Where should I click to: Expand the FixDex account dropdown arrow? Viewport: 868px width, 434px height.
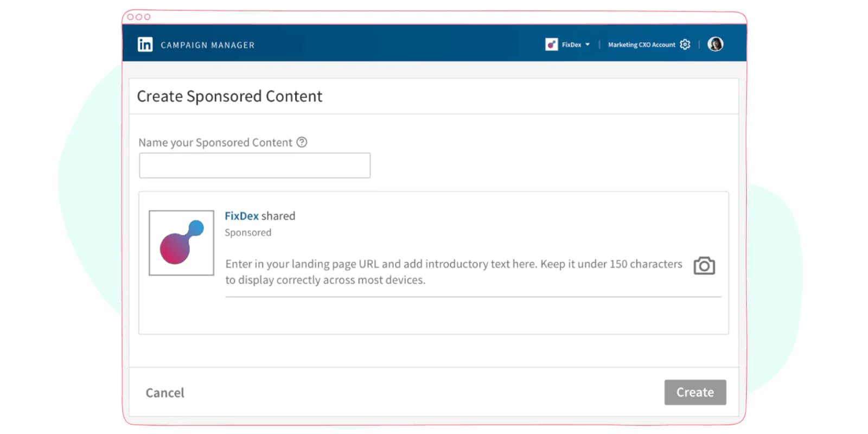(x=588, y=44)
